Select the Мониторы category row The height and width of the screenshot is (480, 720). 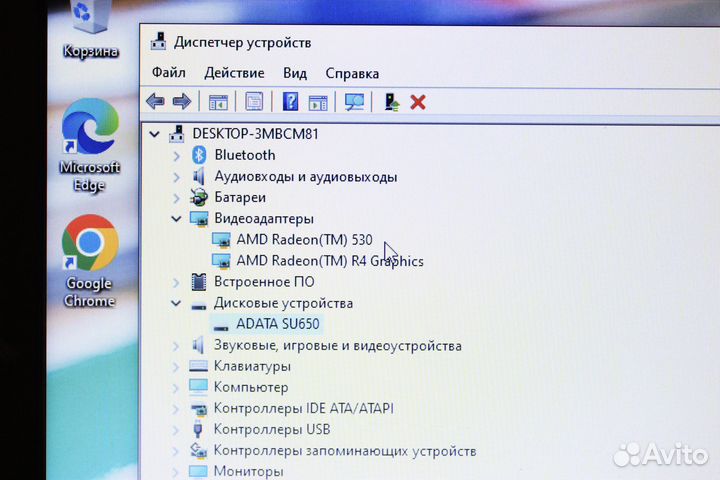click(x=236, y=471)
